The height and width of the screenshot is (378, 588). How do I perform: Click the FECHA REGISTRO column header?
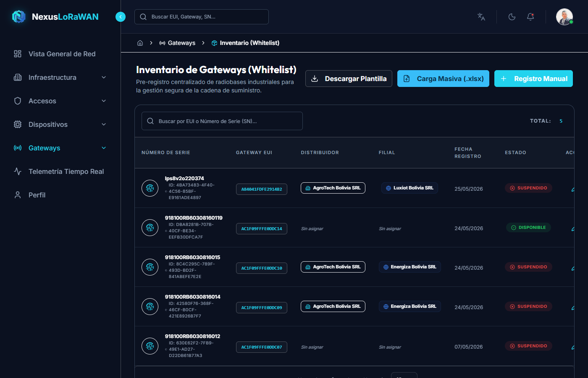tap(468, 152)
